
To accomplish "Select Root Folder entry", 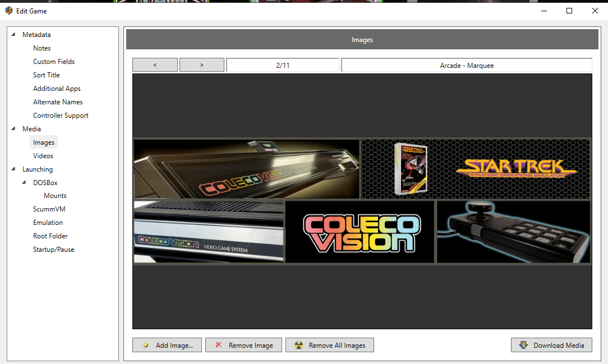I will 50,236.
